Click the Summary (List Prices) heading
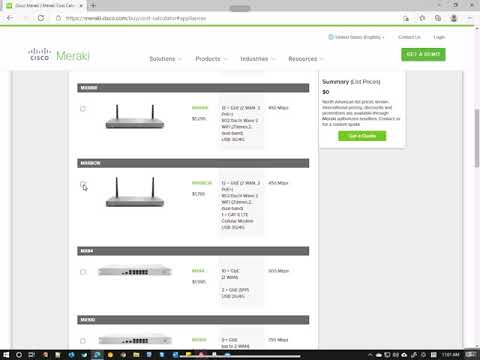 [x=351, y=82]
